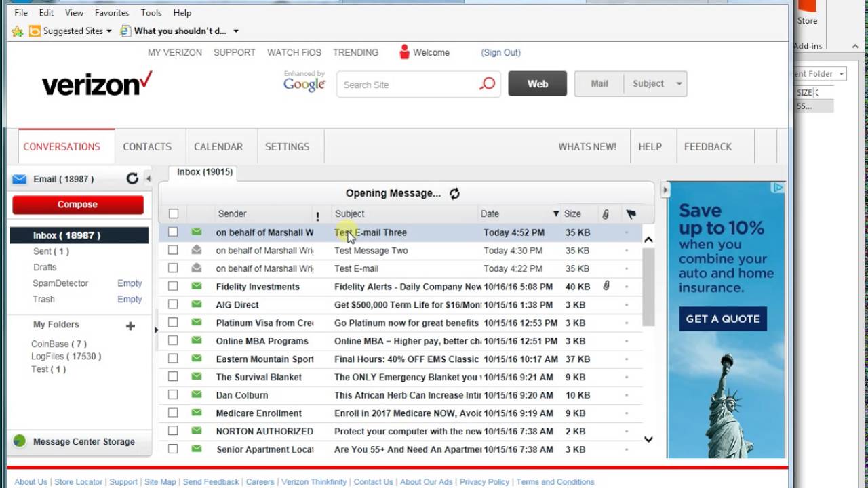Collapse the left folder panel arrow
The image size is (868, 488).
148,179
